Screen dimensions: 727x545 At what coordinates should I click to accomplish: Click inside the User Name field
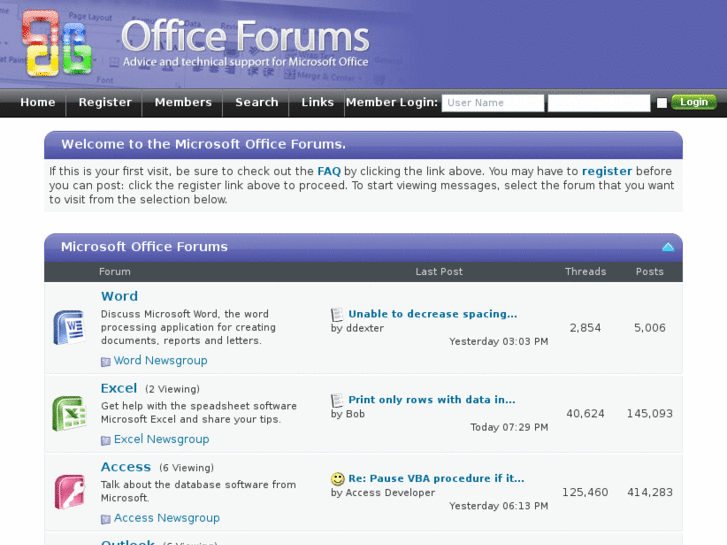(493, 103)
